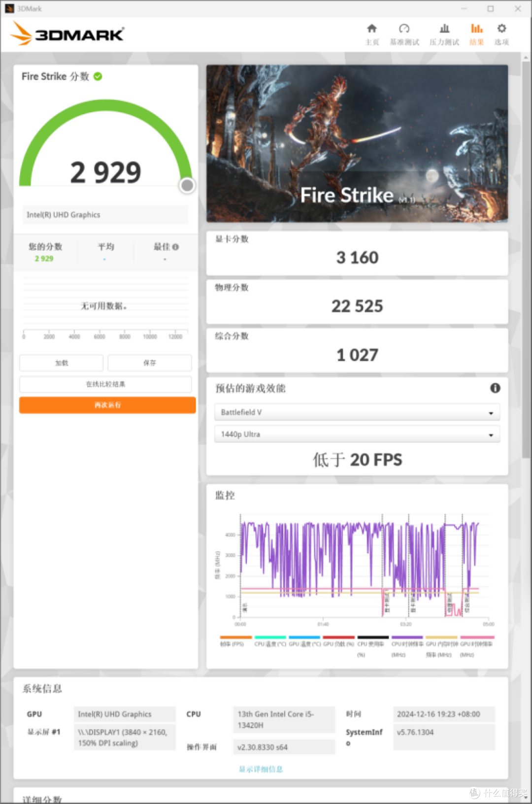This screenshot has height=804, width=532.
Task: Toggle the GPU 温度 legend series
Action: tap(304, 641)
